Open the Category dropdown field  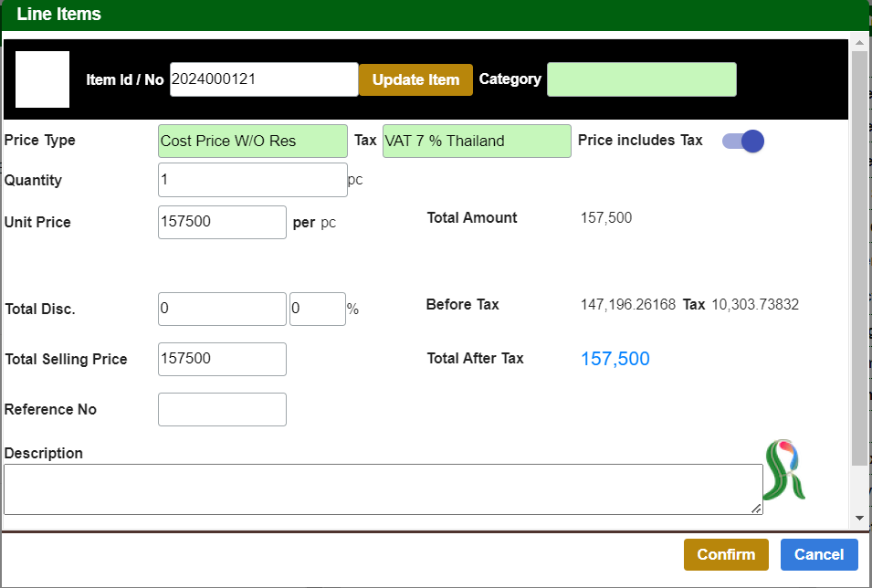tap(642, 79)
